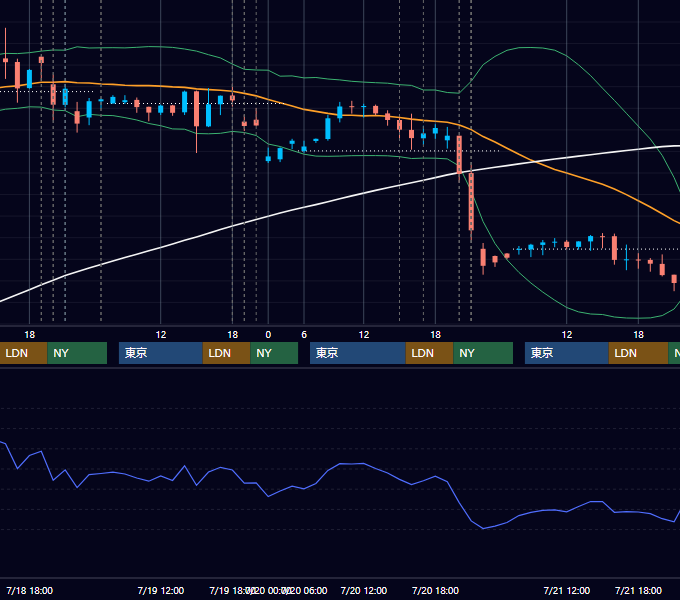The height and width of the screenshot is (600, 680).
Task: Click the '7/21 18:00' date label
Action: click(638, 590)
